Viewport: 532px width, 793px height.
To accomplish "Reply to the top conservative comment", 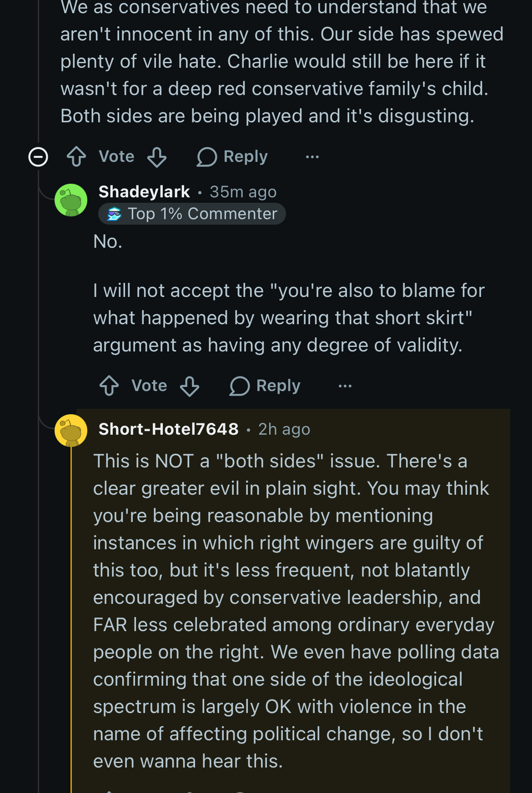I will (x=232, y=157).
